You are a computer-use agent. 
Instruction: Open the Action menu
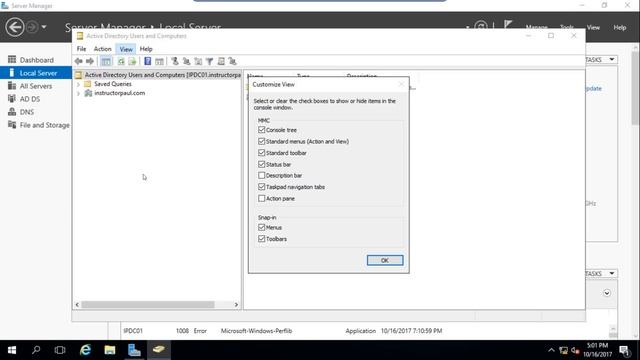tap(102, 49)
